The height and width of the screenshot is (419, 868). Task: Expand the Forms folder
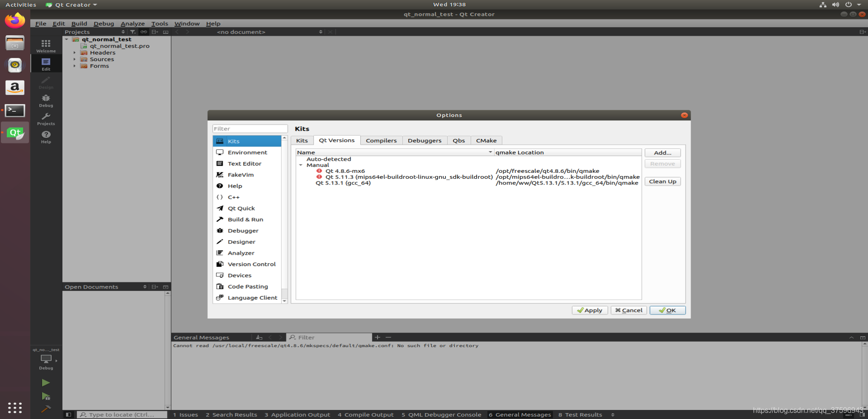[x=75, y=66]
